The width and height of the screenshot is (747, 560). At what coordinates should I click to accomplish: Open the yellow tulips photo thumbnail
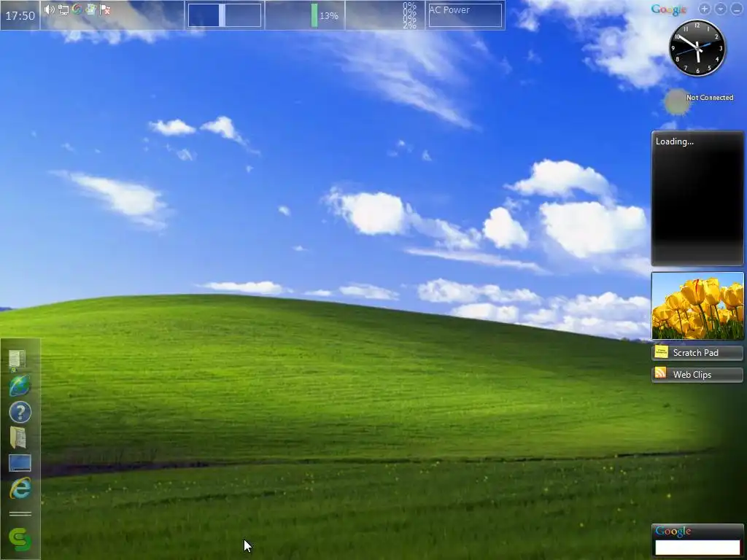point(697,306)
